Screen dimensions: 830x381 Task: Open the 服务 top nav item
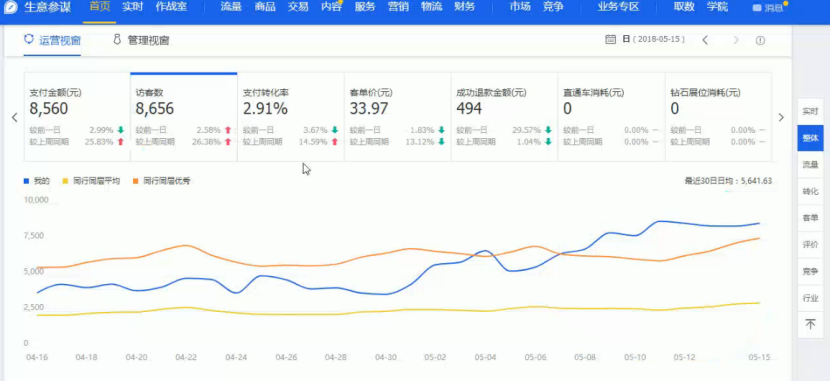point(365,7)
